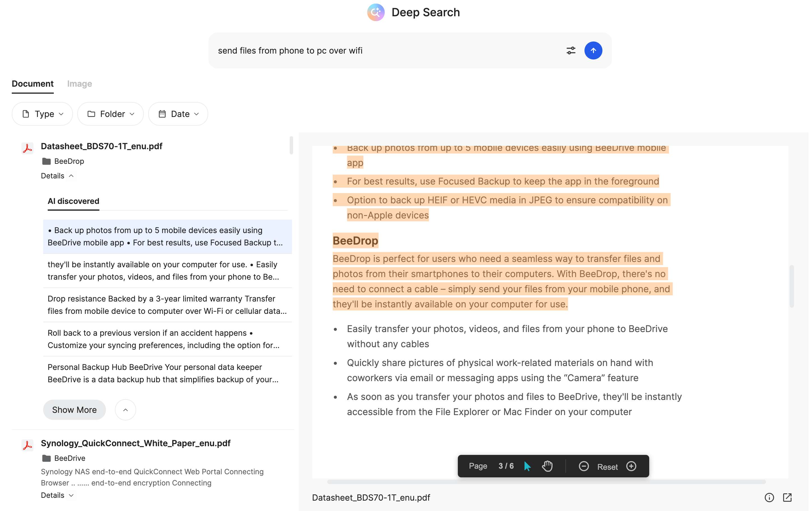Submit query with the blue arrow icon

pos(593,50)
